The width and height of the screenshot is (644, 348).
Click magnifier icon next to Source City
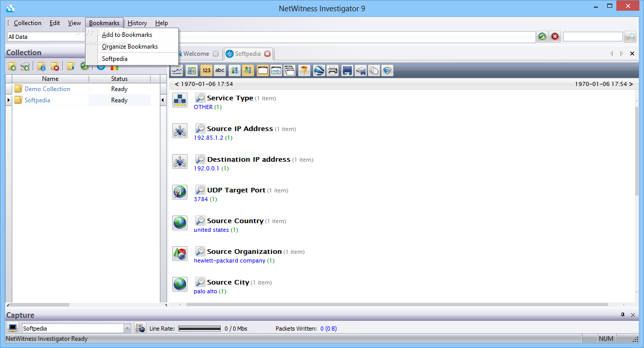point(200,282)
